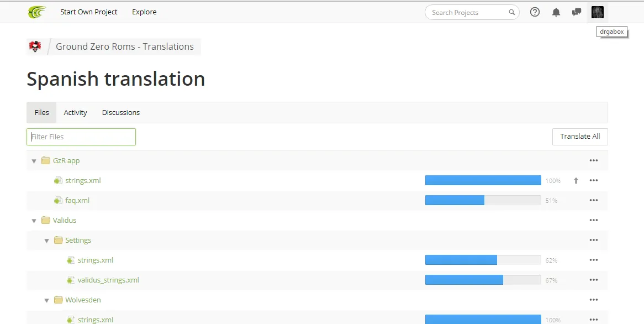
Task: Open the Explore menu item
Action: (144, 12)
